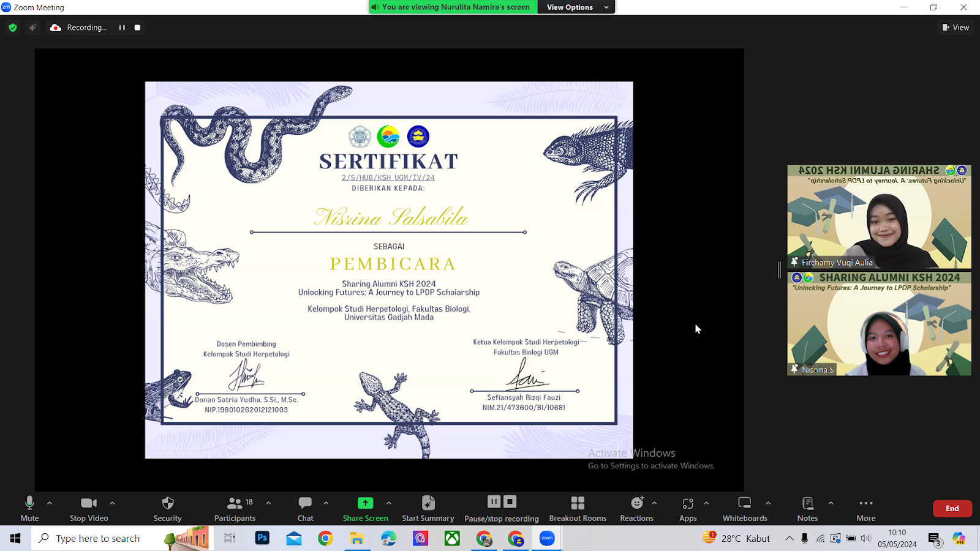Click the battery tray icon

pos(851,538)
